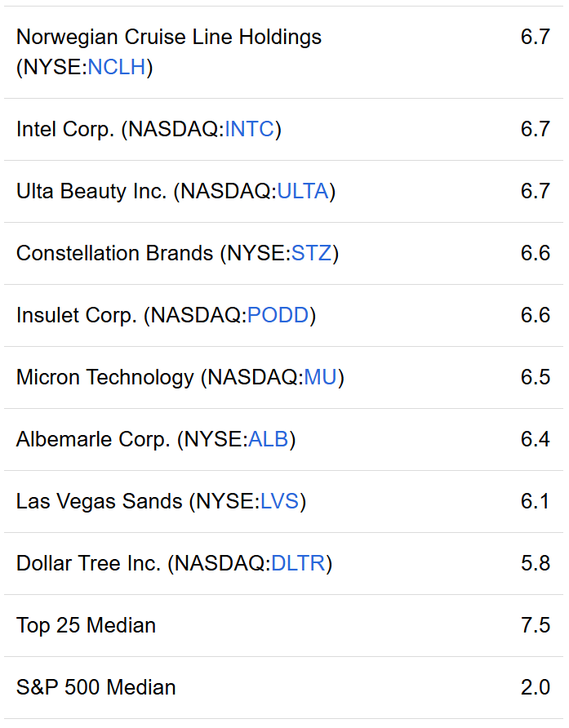Click the 7.5 value for Top 25 Median
This screenshot has height=728, width=569.
[x=535, y=625]
